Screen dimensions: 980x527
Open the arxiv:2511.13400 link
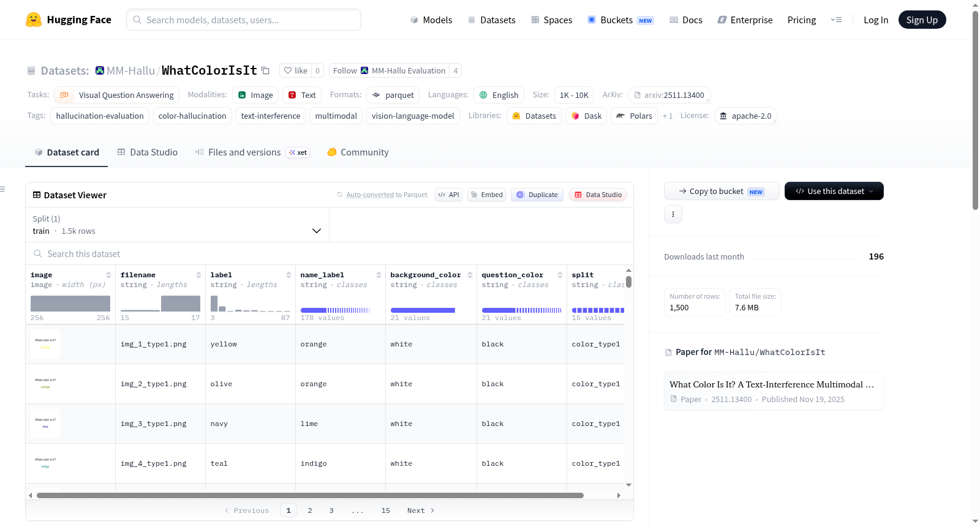[669, 95]
